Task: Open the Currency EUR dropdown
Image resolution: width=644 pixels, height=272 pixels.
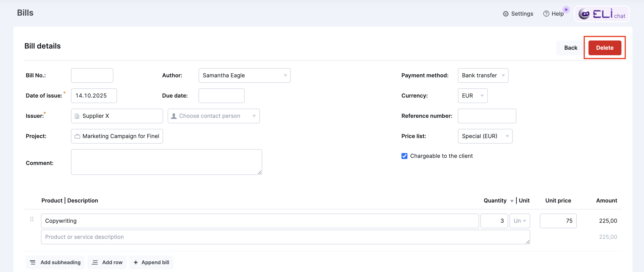Action: (x=472, y=96)
